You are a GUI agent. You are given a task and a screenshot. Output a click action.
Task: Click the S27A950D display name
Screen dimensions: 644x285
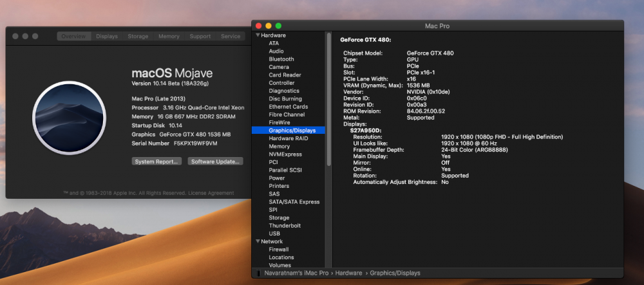pyautogui.click(x=366, y=131)
